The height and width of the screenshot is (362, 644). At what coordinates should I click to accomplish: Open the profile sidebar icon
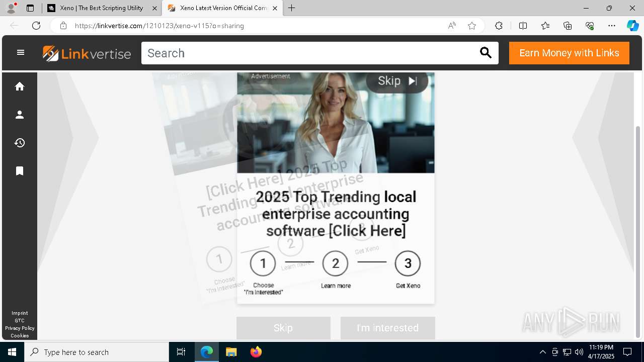[x=20, y=115]
